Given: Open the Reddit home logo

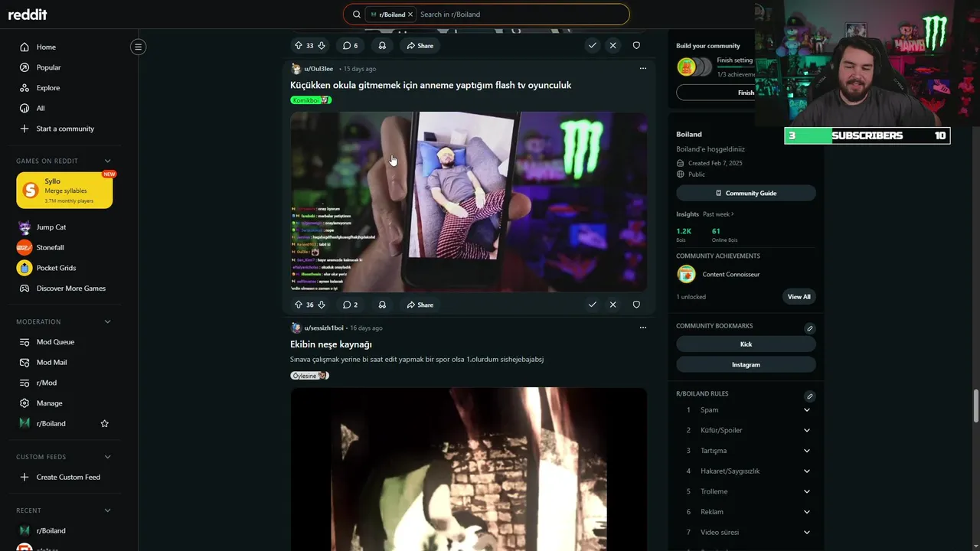Looking at the screenshot, I should [x=28, y=15].
